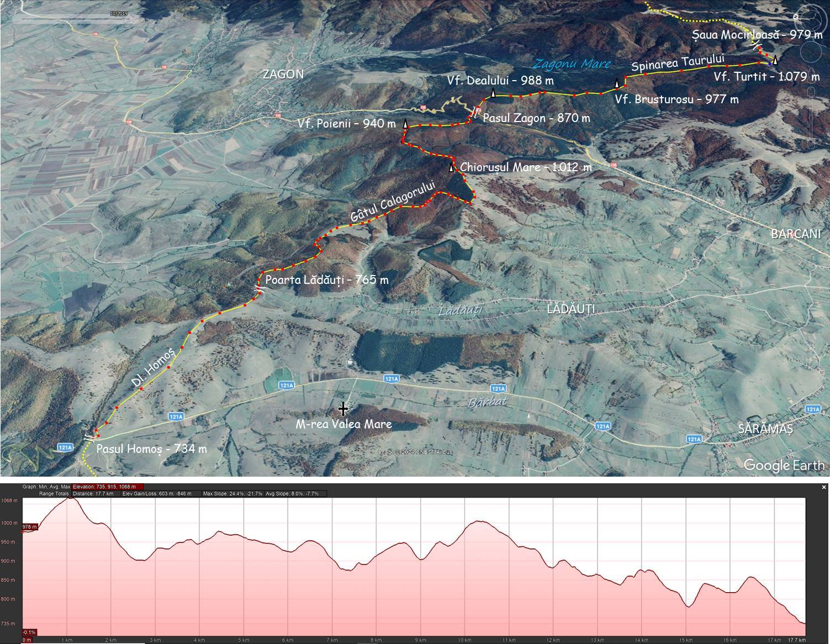Click the Elevation stats in profile header
The width and height of the screenshot is (830, 644).
[x=108, y=487]
